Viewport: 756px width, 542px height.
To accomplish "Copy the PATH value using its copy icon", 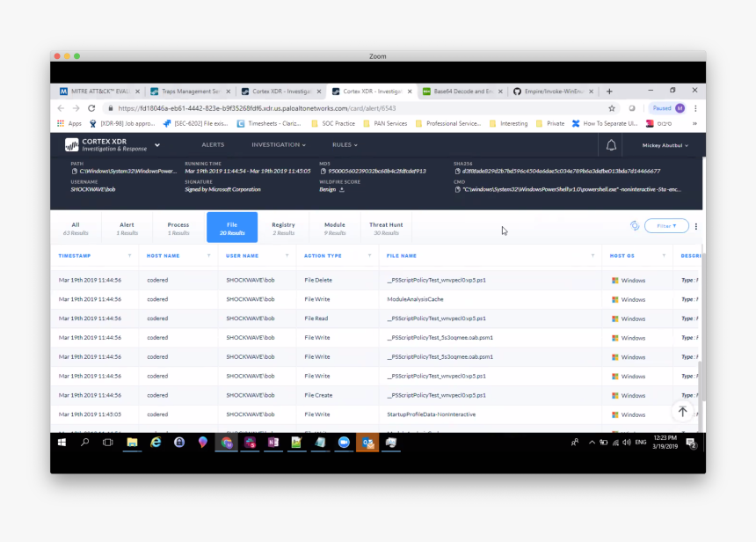I will pos(74,172).
